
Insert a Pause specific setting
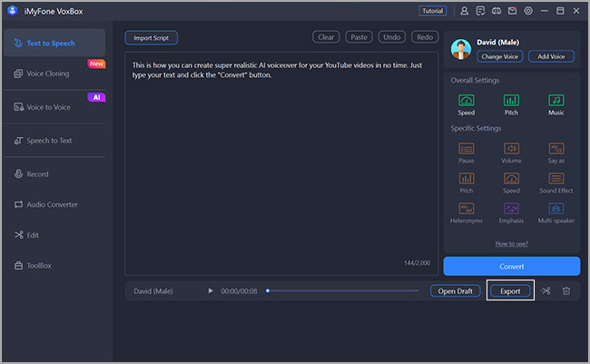pos(467,152)
